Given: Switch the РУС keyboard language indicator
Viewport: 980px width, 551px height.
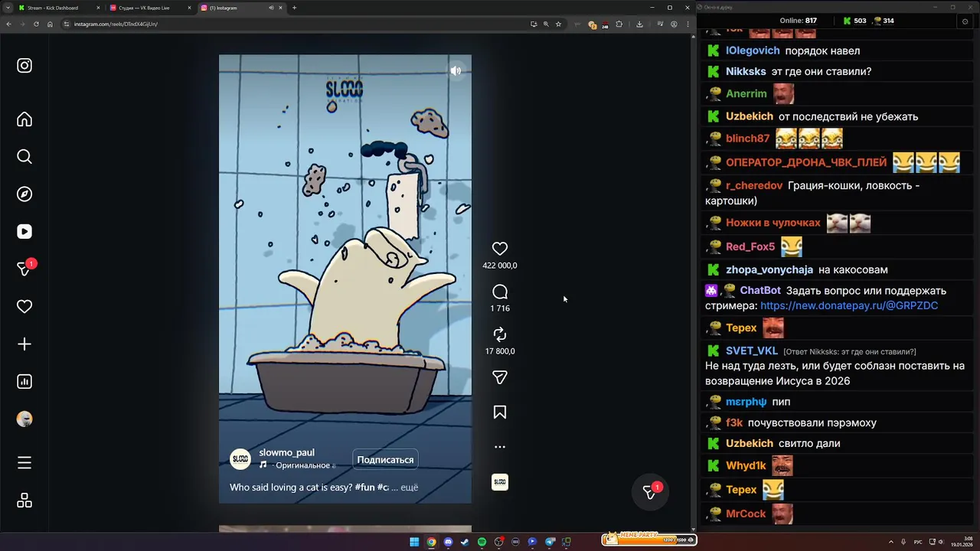Looking at the screenshot, I should pos(918,542).
